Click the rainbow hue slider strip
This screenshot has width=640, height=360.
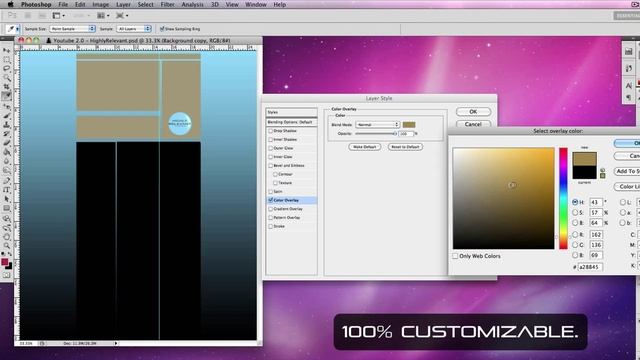click(x=563, y=198)
